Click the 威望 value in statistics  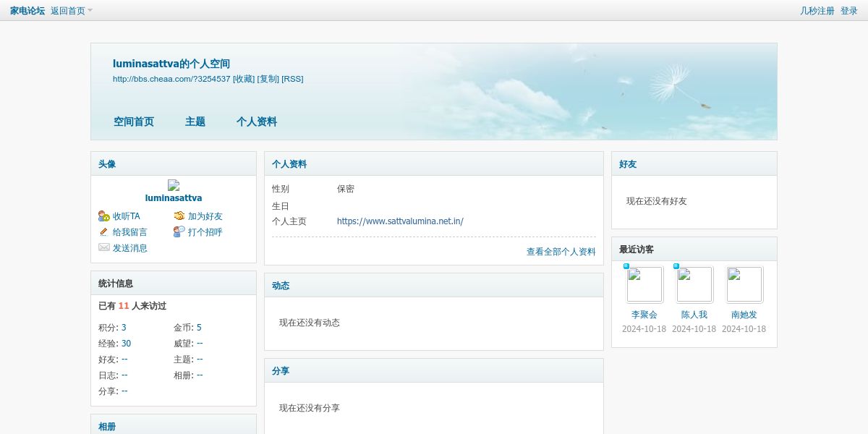pos(200,344)
